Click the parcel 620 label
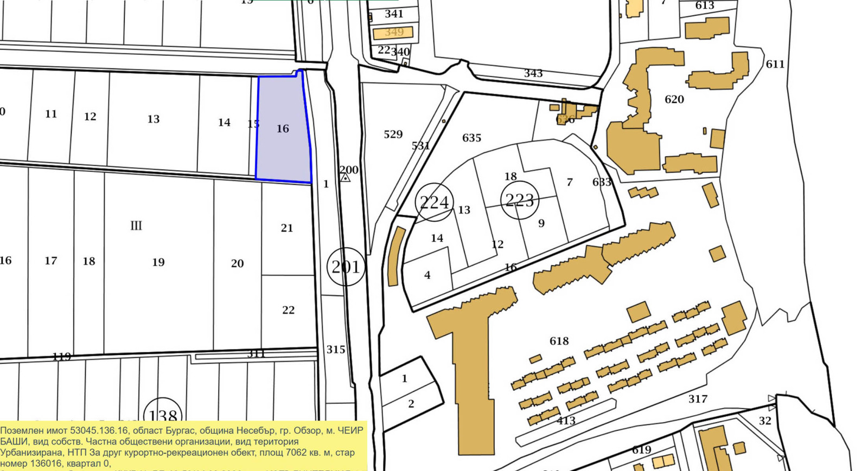 pos(674,99)
